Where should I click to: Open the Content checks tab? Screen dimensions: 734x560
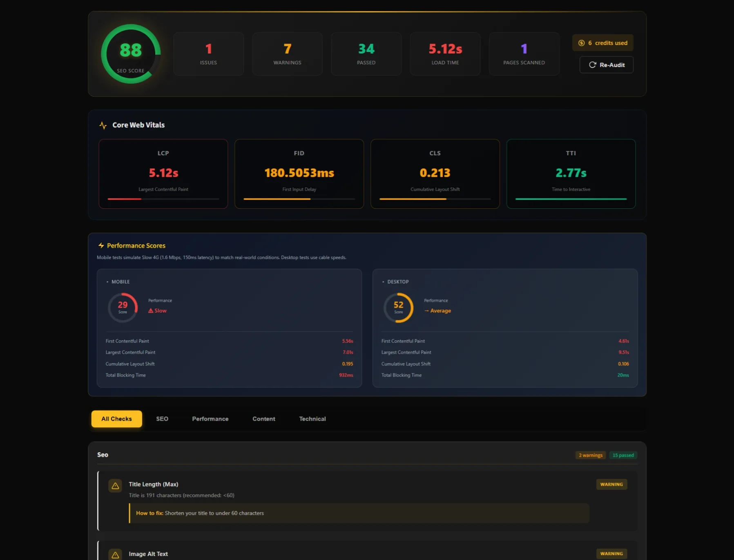click(x=263, y=419)
